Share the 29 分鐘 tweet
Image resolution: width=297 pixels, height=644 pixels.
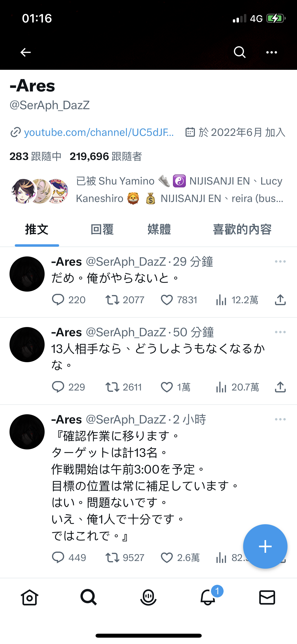click(280, 300)
